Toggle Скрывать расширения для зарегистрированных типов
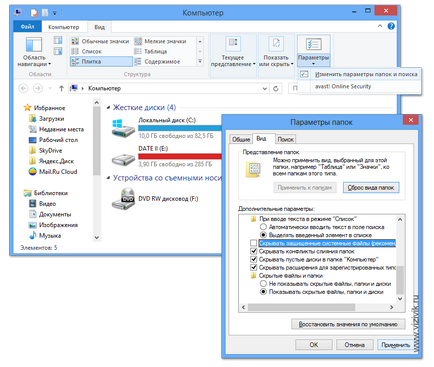434x367 pixels. (254, 267)
